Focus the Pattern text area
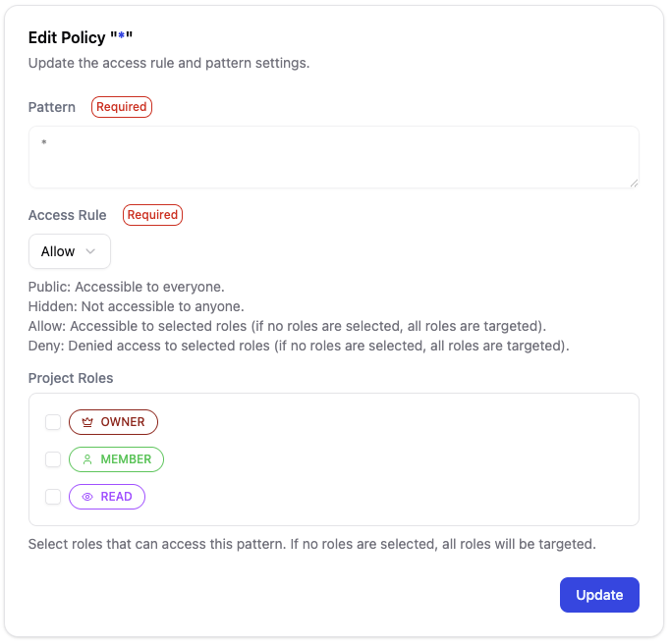The width and height of the screenshot is (670, 644). 333,157
